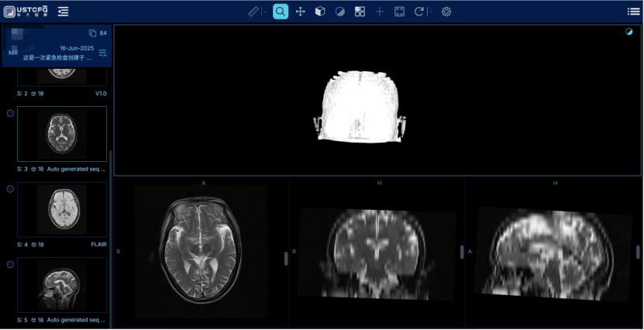This screenshot has width=644, height=330.
Task: Click the contrast window-level icon
Action: click(340, 12)
